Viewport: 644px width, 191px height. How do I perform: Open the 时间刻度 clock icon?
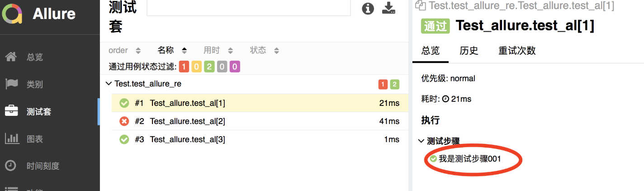[x=11, y=166]
